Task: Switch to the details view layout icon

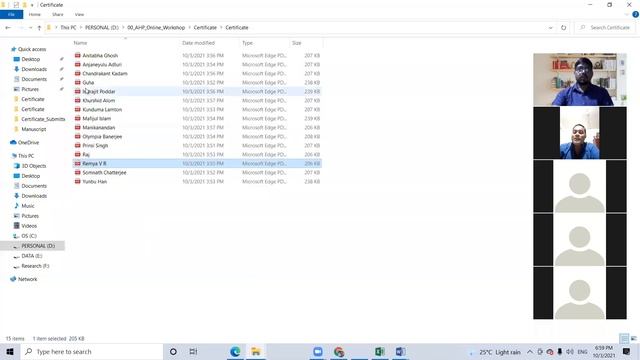Action: click(624, 338)
